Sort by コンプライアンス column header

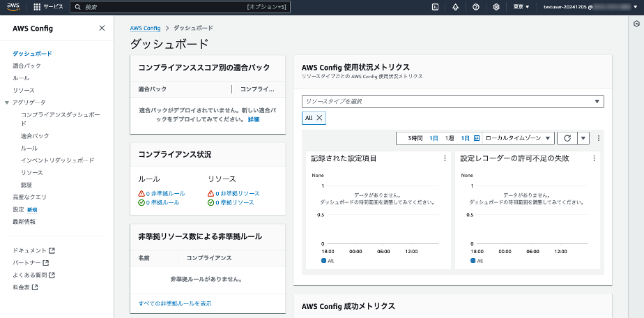[x=209, y=258]
